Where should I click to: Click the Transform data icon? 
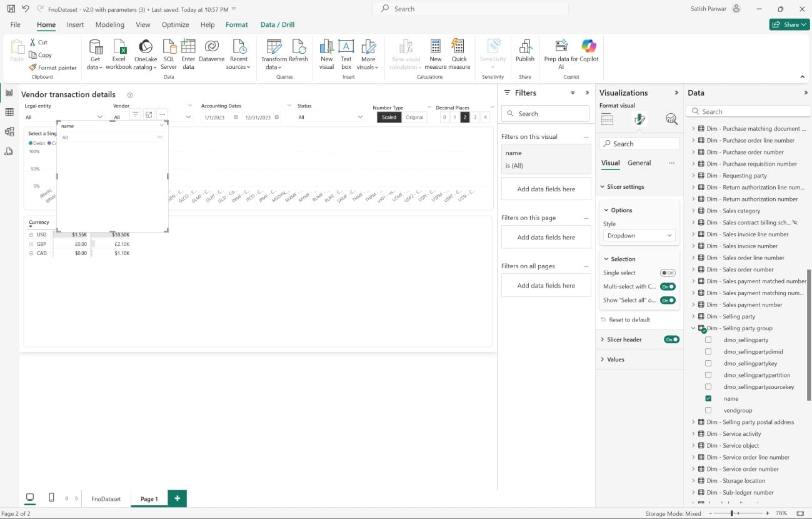(274, 48)
